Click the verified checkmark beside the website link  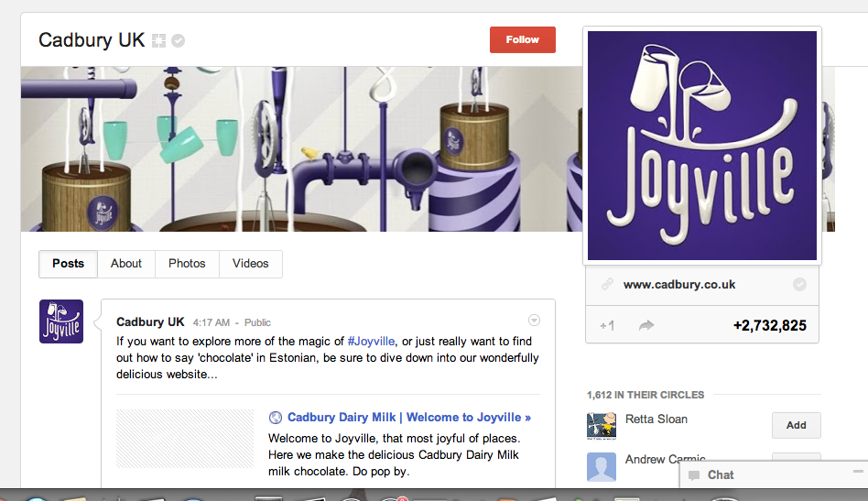click(x=799, y=285)
